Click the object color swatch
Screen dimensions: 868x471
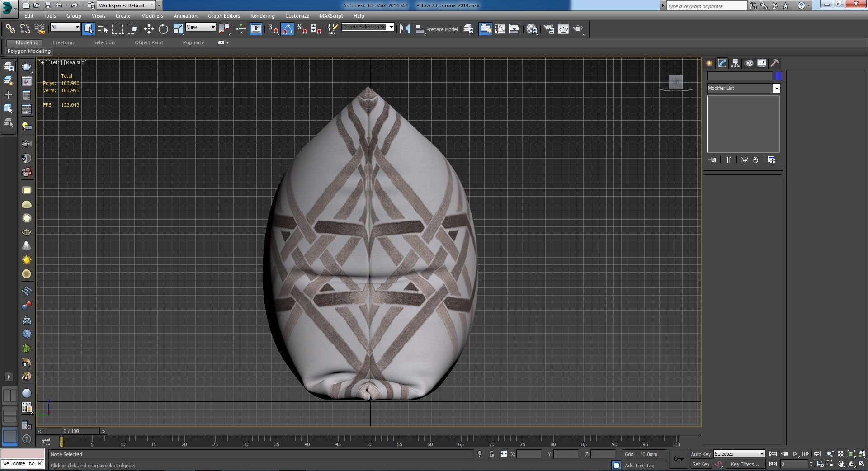click(x=778, y=76)
